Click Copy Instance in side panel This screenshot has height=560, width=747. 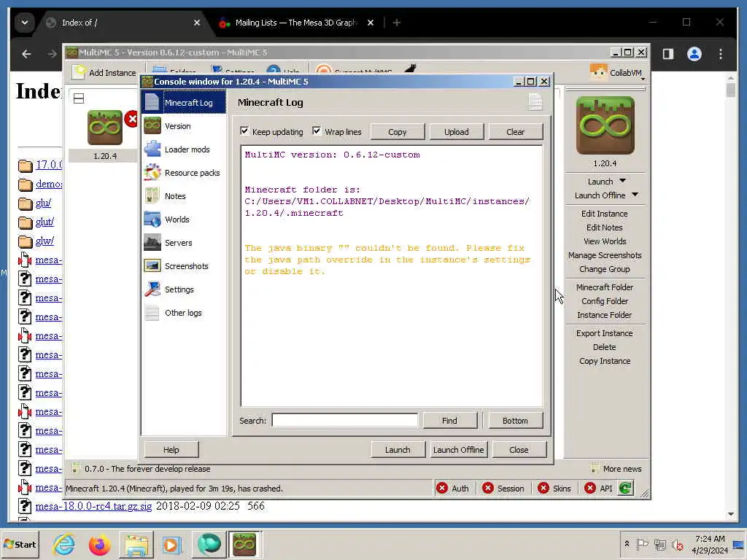[x=605, y=361]
